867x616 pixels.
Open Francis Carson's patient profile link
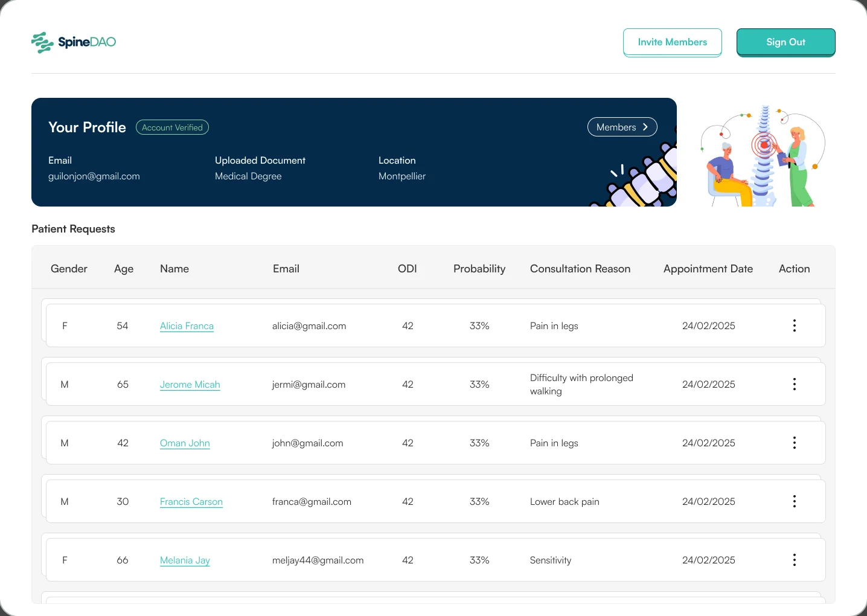click(191, 502)
